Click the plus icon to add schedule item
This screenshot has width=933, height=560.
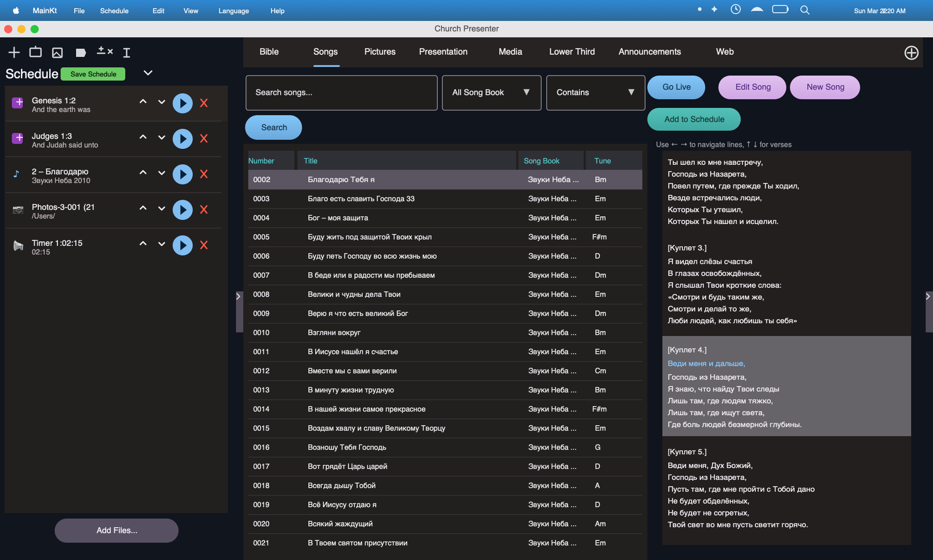pyautogui.click(x=14, y=52)
